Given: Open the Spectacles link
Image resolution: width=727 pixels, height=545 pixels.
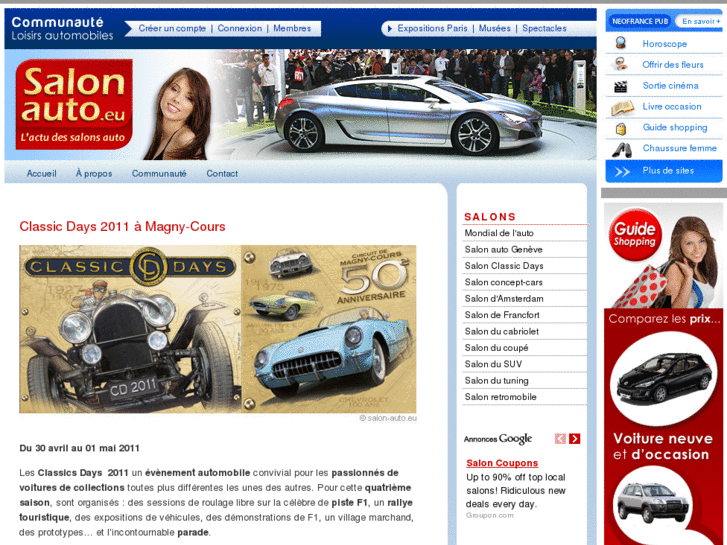Looking at the screenshot, I should 544,28.
